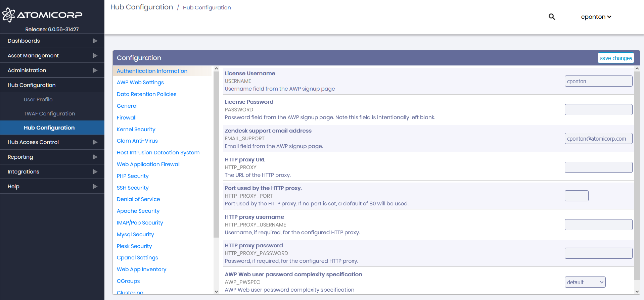Open the AWP_PWSPEC default dropdown
644x300 pixels.
point(585,282)
